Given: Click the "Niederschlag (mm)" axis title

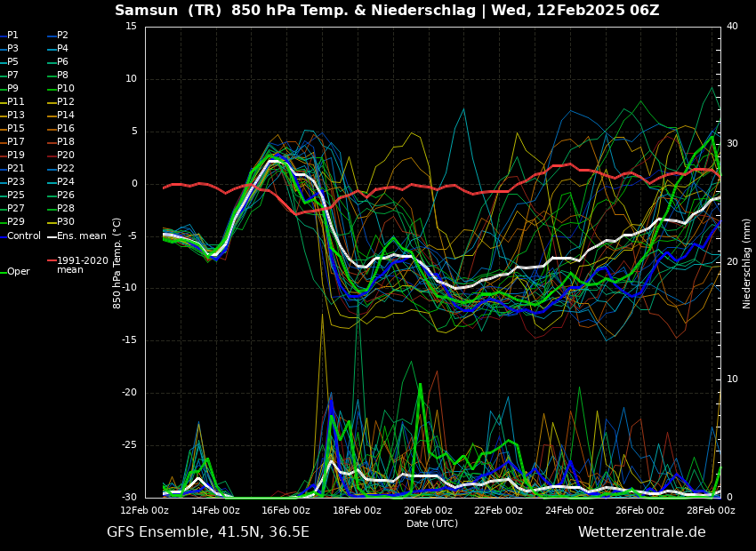Looking at the screenshot, I should (x=747, y=263).
